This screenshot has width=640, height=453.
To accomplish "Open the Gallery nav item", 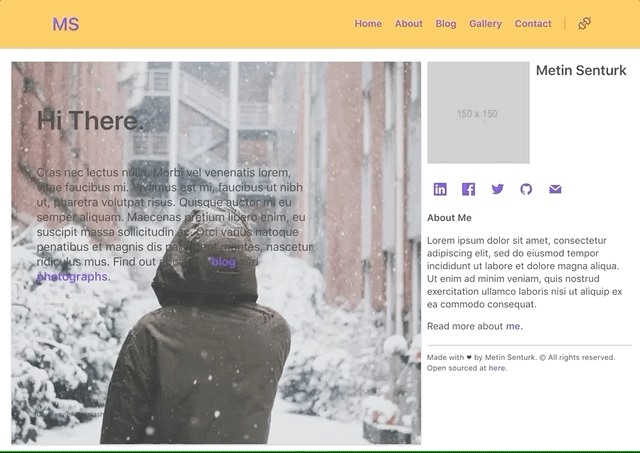I will tap(485, 24).
